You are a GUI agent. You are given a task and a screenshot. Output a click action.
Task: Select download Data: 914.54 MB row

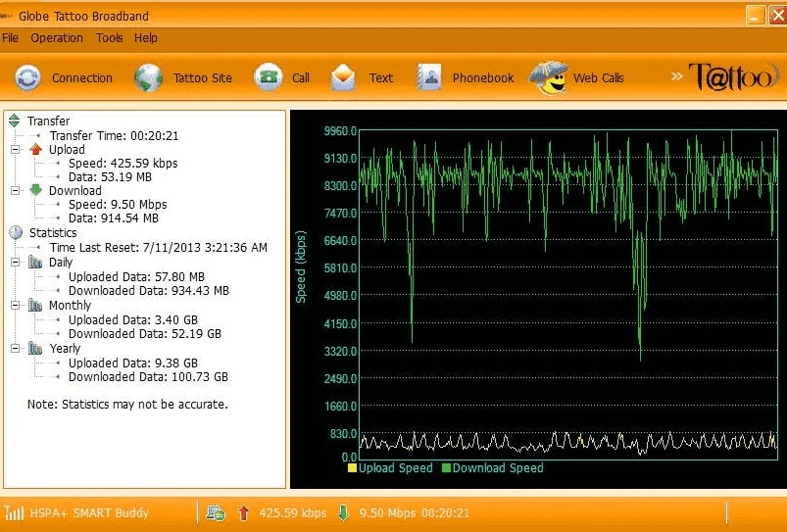[114, 218]
